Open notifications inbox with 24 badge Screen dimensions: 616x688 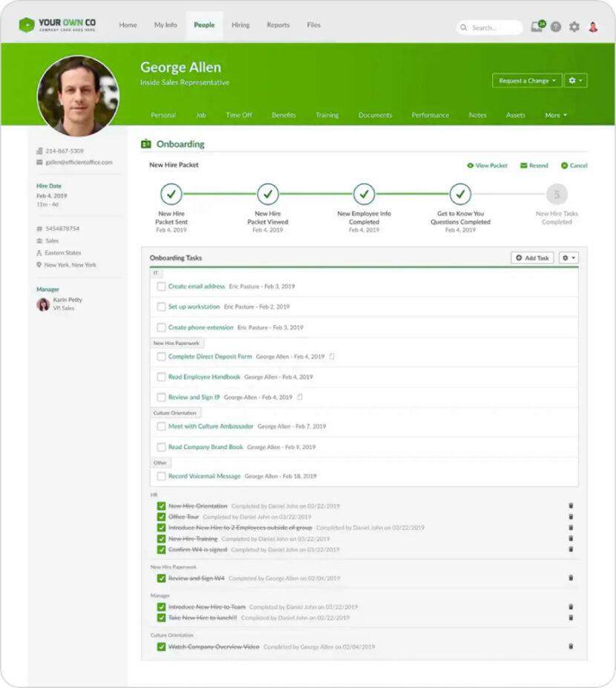tap(537, 27)
